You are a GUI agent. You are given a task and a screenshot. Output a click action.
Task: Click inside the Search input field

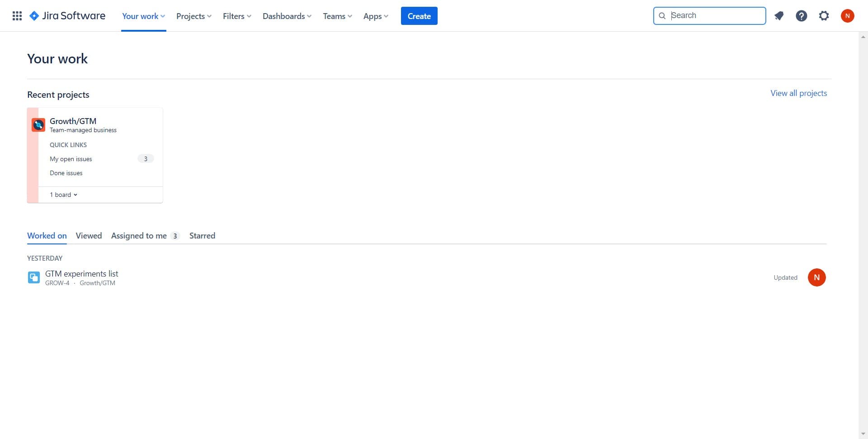tap(714, 15)
